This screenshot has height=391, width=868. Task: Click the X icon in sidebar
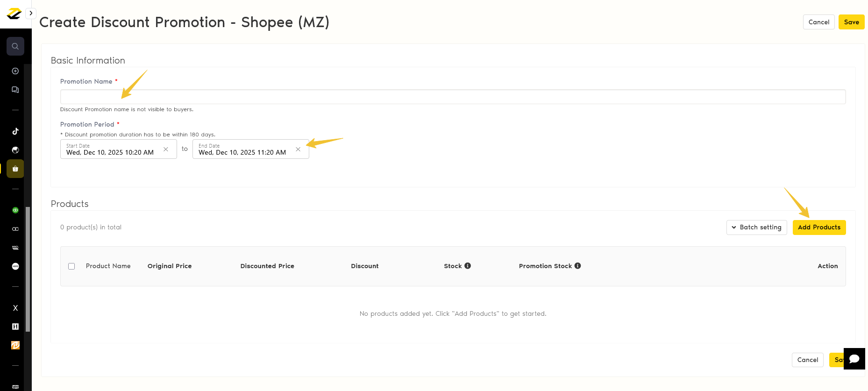pos(15,308)
